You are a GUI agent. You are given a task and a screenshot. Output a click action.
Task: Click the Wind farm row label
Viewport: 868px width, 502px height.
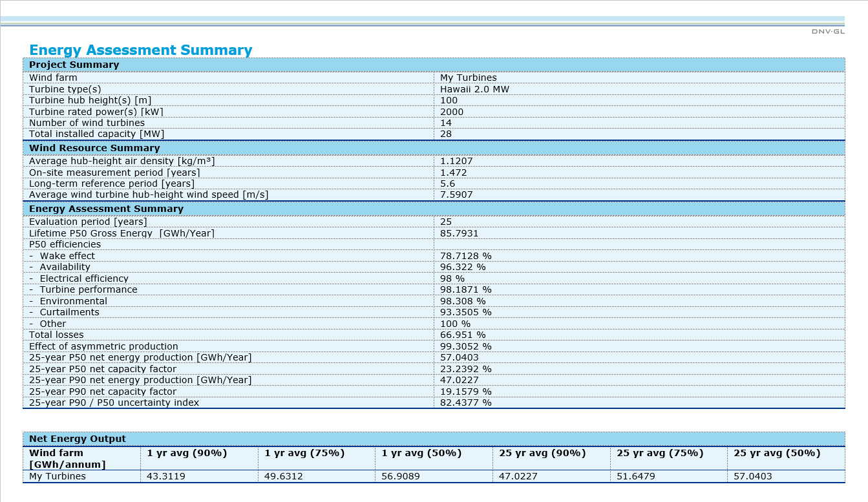click(53, 78)
